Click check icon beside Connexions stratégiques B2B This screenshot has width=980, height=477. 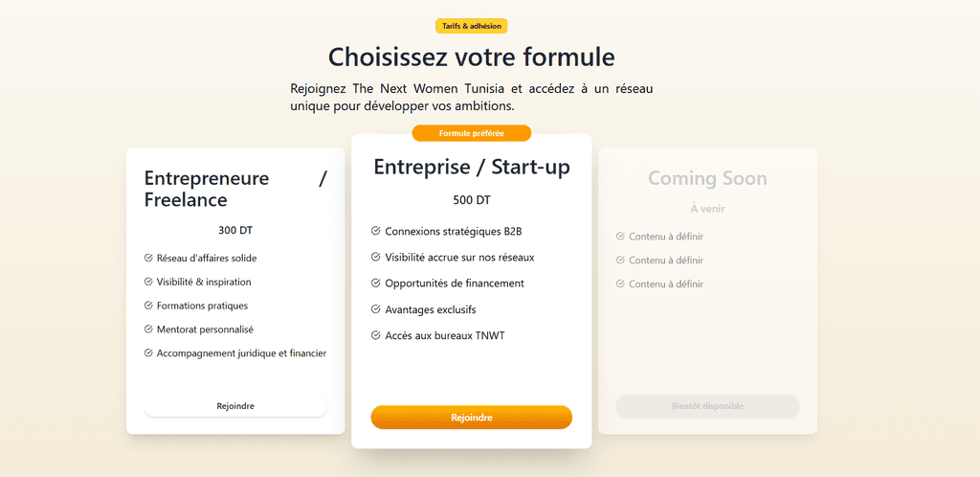[375, 231]
